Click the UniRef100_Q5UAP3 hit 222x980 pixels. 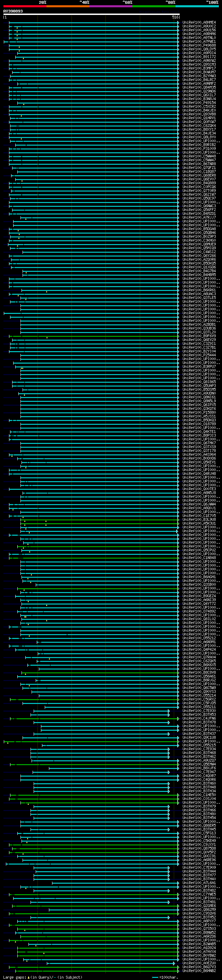(x=199, y=386)
